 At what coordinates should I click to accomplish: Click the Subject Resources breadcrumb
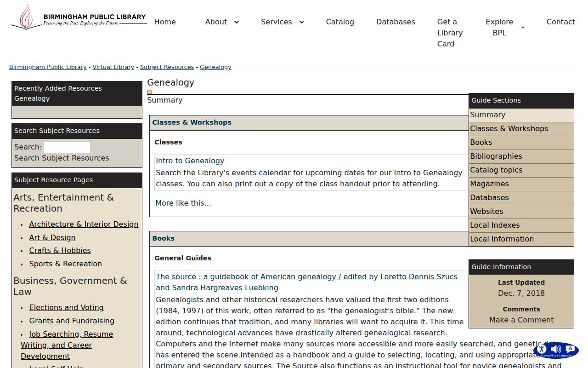(167, 67)
